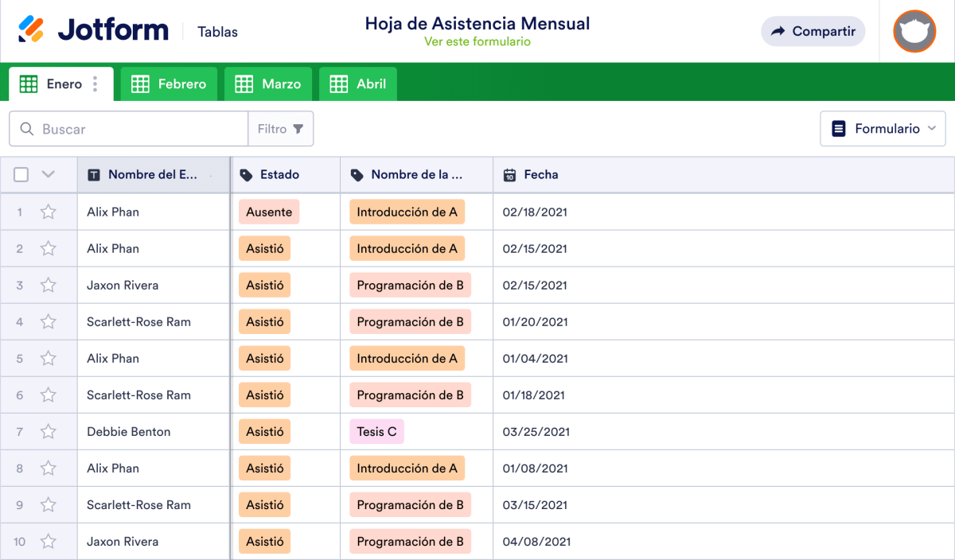Click the tag icon on the Estado column

pyautogui.click(x=247, y=174)
